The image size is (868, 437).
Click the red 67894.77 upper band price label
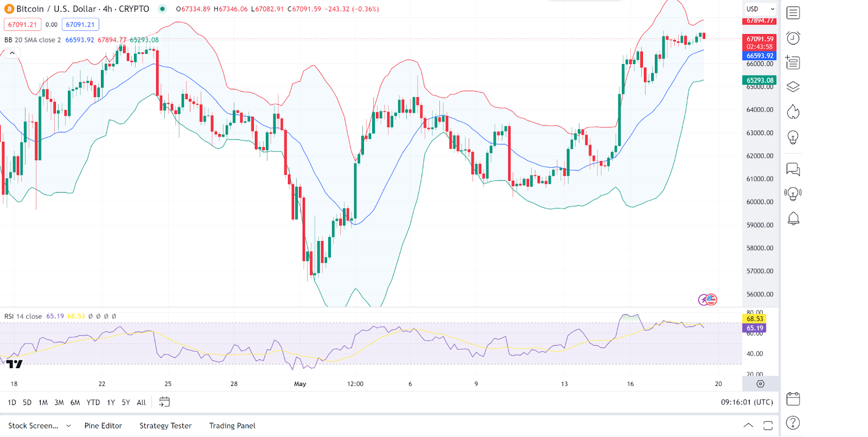[760, 21]
